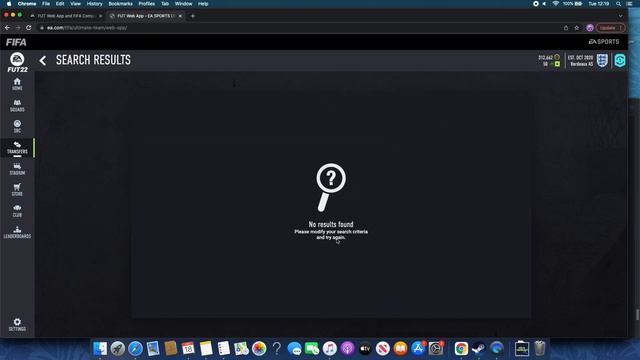This screenshot has width=640, height=360.
Task: Open Apple TV from the Dock
Action: click(x=365, y=348)
